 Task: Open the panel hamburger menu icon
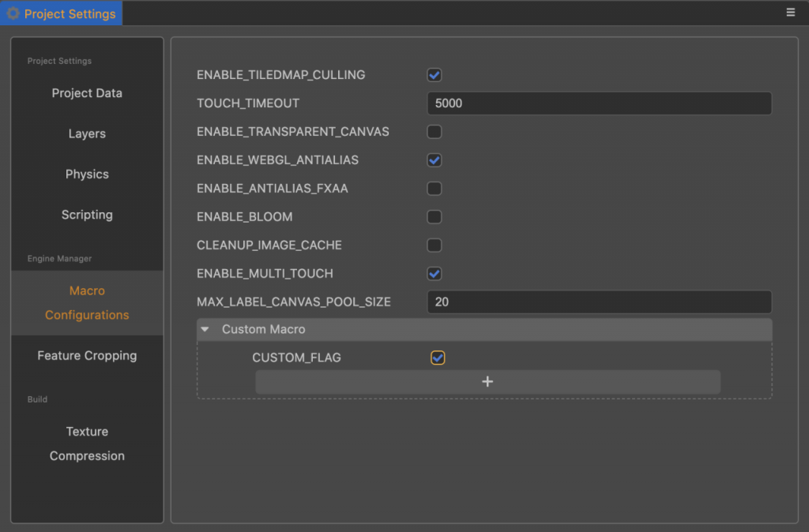coord(790,13)
